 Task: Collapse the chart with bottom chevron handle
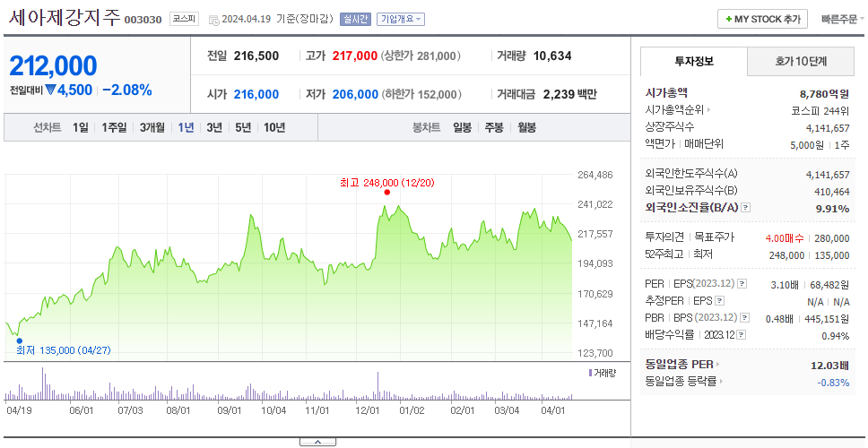(317, 442)
